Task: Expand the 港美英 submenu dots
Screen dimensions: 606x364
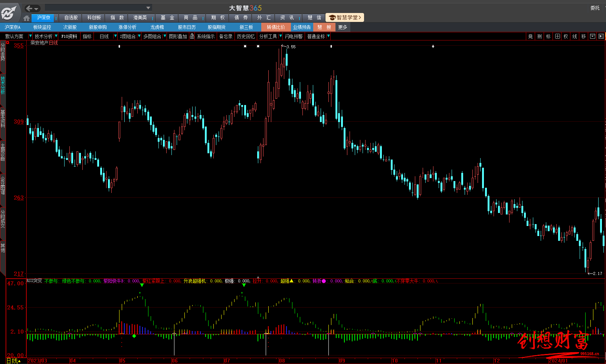Action: point(153,18)
